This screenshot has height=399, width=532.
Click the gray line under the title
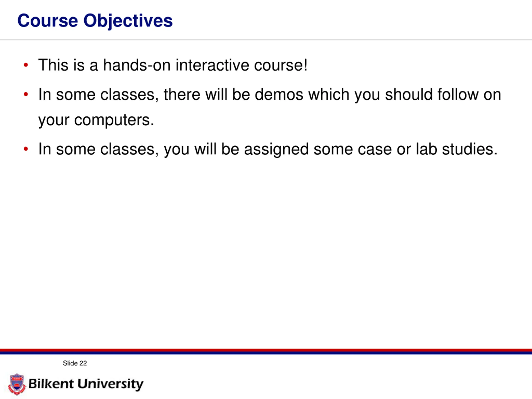[x=266, y=40]
